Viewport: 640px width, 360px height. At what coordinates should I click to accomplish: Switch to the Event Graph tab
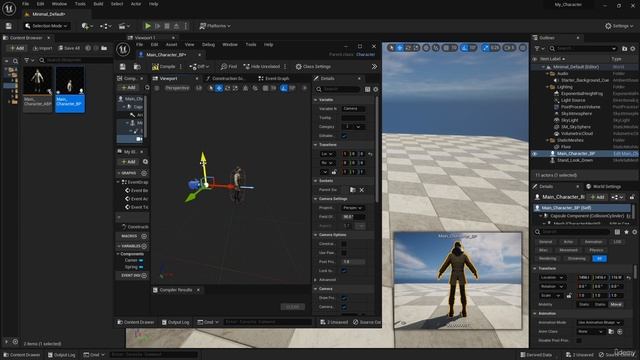click(x=274, y=78)
